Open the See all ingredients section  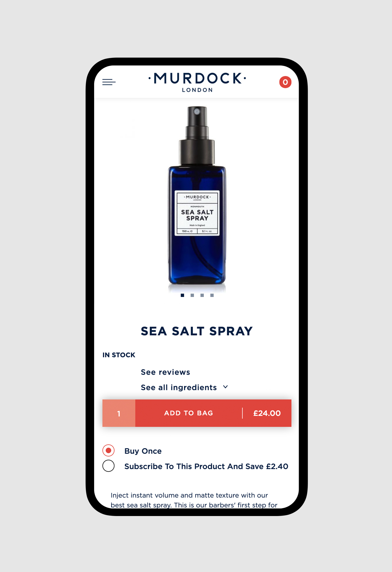(x=179, y=387)
